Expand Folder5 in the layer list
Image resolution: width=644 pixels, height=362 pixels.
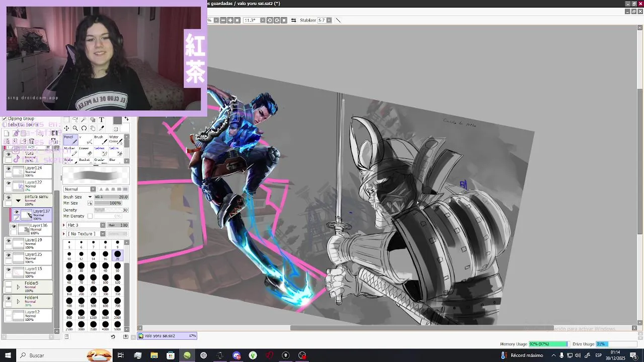coord(18,287)
